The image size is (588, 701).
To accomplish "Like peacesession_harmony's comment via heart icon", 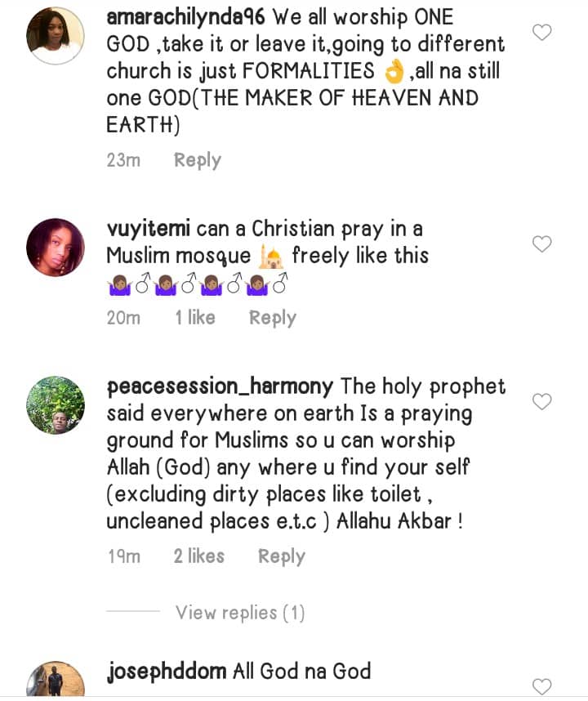I will click(542, 401).
